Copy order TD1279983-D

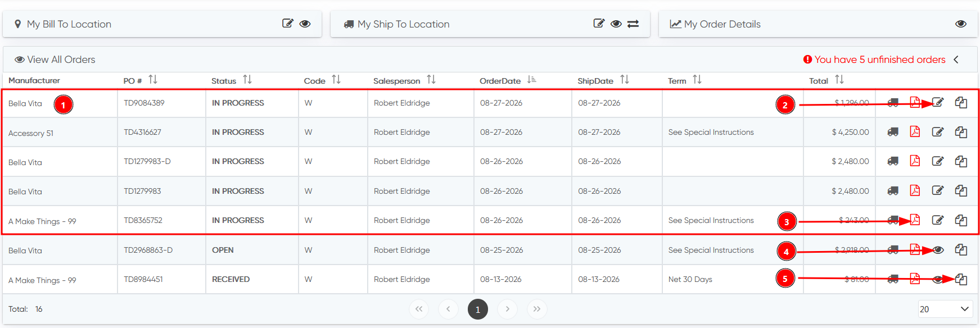[961, 161]
